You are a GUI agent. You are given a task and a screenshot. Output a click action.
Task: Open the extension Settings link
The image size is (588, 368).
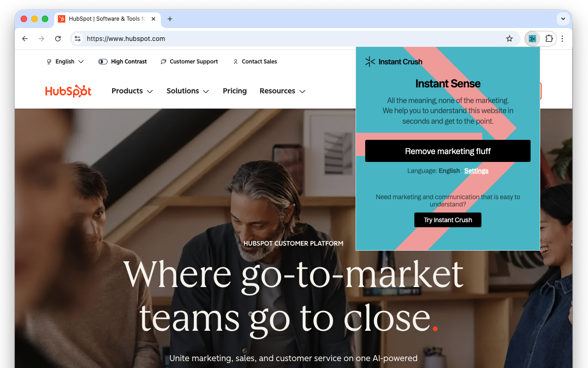(476, 171)
